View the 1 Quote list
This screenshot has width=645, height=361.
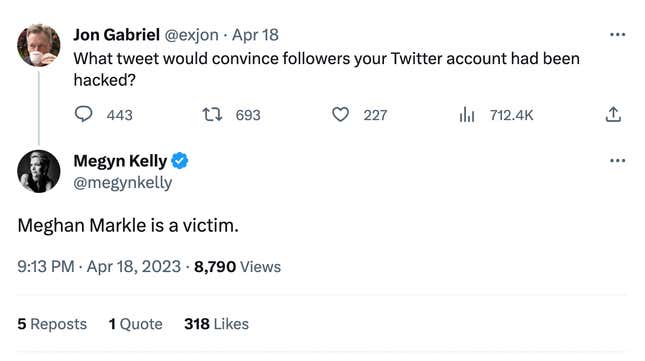[135, 324]
